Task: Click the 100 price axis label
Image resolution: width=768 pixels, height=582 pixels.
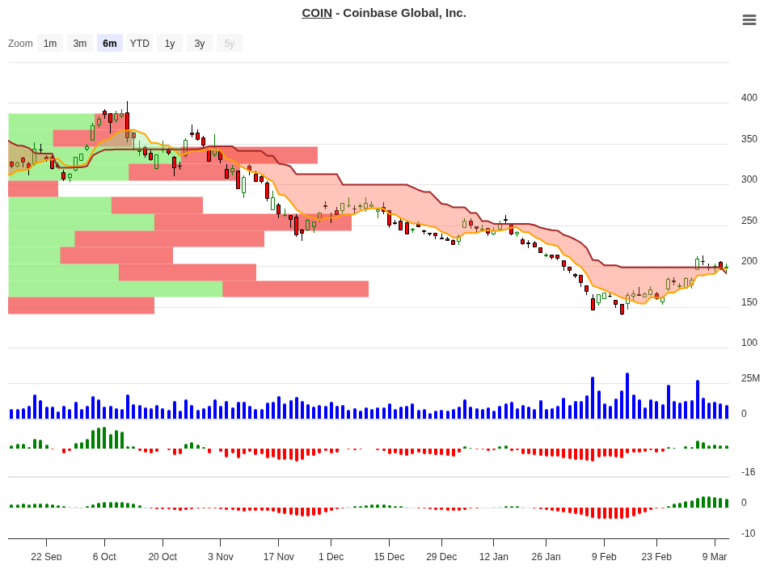Action: 749,342
